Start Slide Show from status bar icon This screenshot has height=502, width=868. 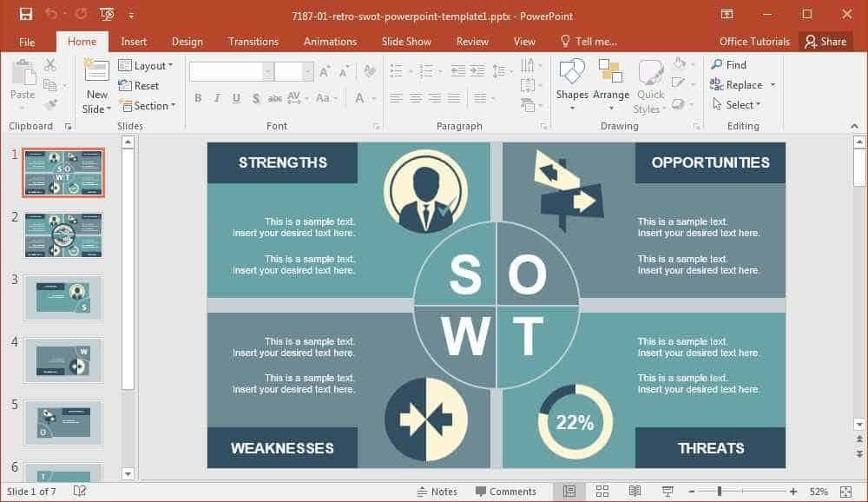(667, 491)
